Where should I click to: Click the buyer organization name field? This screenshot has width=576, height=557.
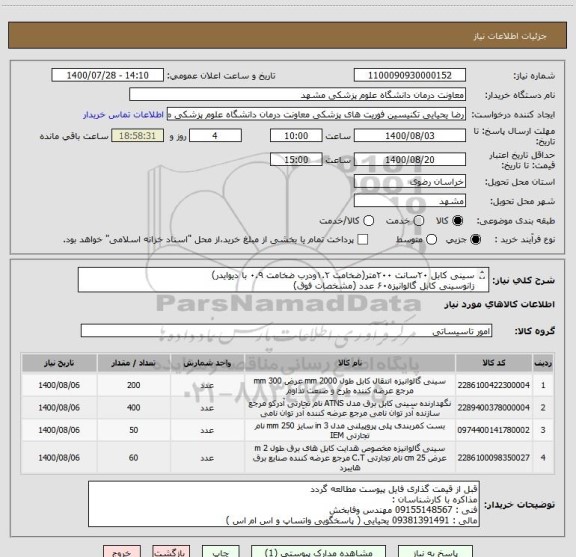coord(298,95)
